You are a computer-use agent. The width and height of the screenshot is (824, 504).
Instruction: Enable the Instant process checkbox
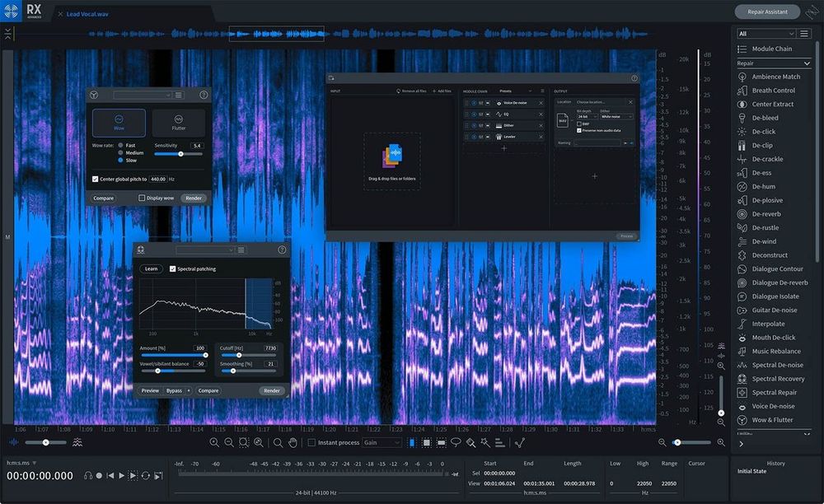coord(311,442)
